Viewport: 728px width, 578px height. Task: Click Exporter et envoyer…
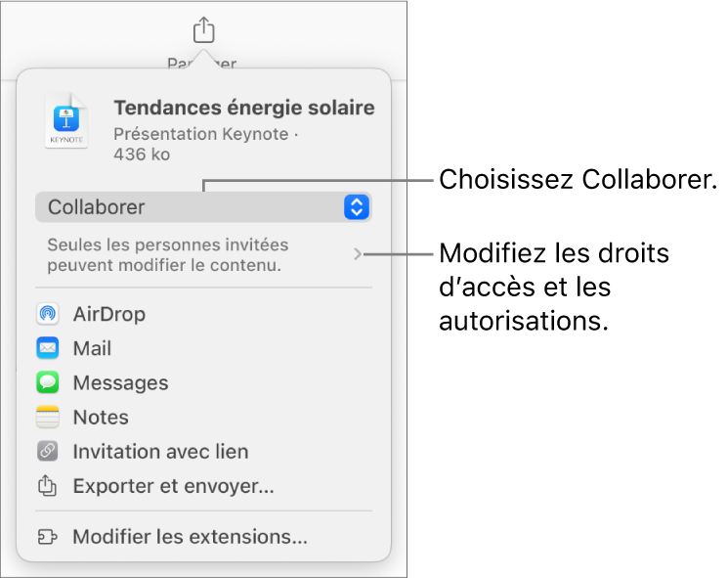coord(173,486)
